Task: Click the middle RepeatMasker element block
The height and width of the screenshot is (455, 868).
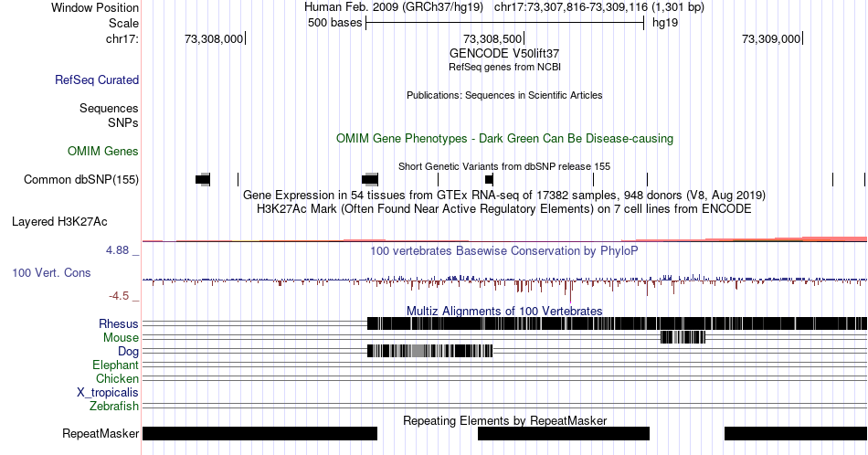Action: [564, 433]
